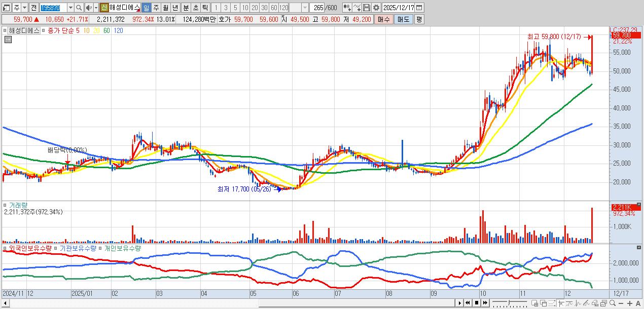Choose interval 5 button
644x309 pixels.
pos(235,8)
